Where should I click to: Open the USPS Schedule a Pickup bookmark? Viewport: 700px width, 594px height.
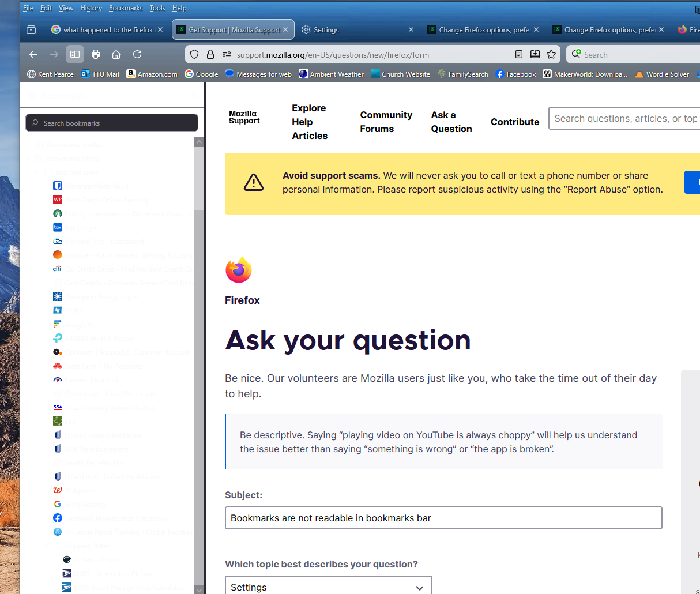[x=107, y=573]
